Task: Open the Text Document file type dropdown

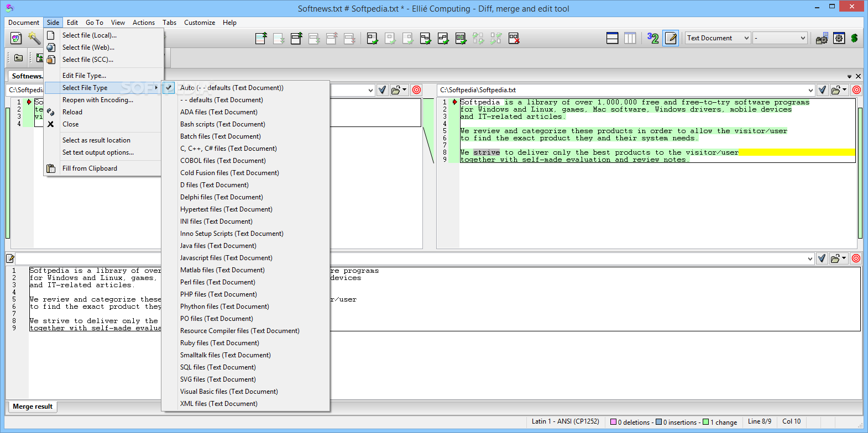Action: tap(718, 38)
